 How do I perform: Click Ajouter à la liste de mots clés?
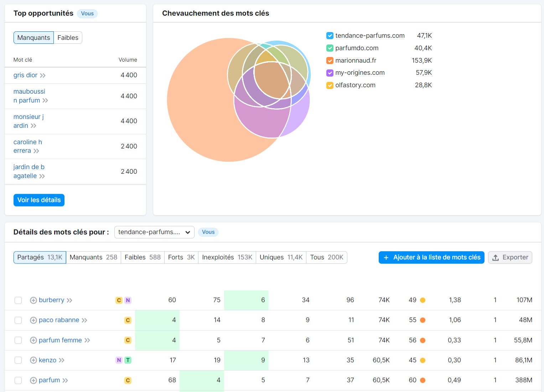tap(431, 257)
